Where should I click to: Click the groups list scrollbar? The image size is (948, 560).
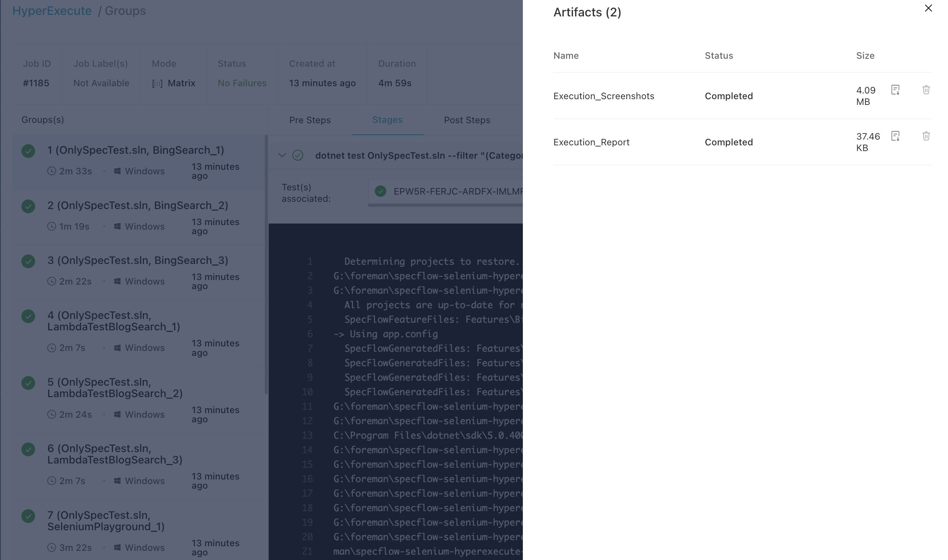(x=266, y=264)
